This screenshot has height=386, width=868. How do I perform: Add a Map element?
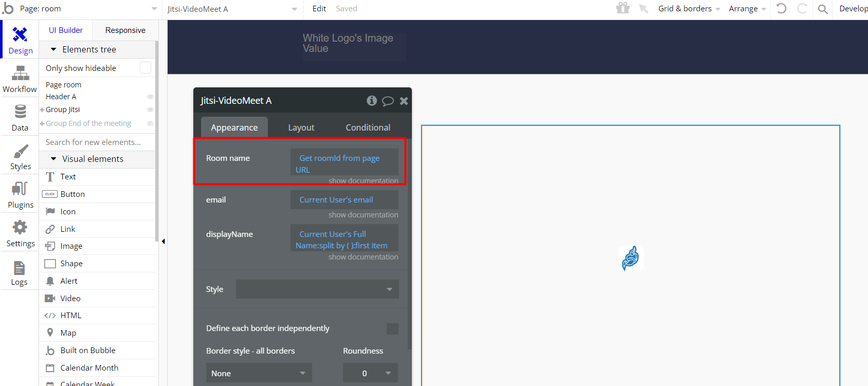point(98,333)
